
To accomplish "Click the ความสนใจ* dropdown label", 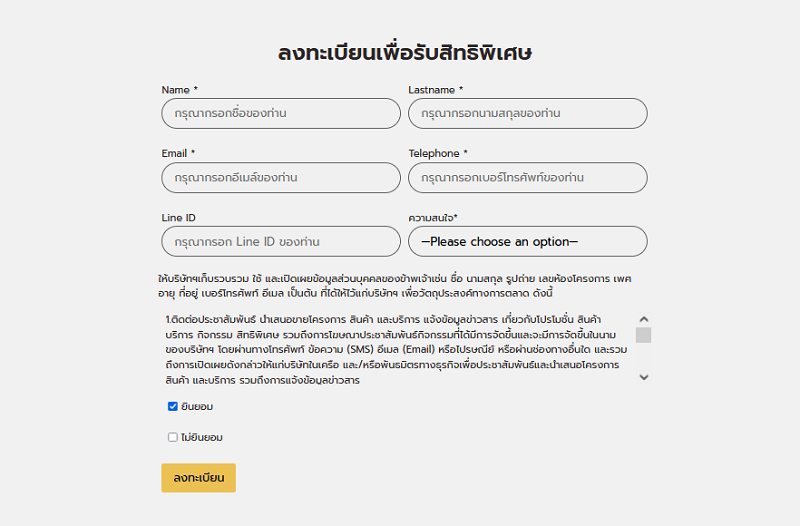I will coord(440,218).
